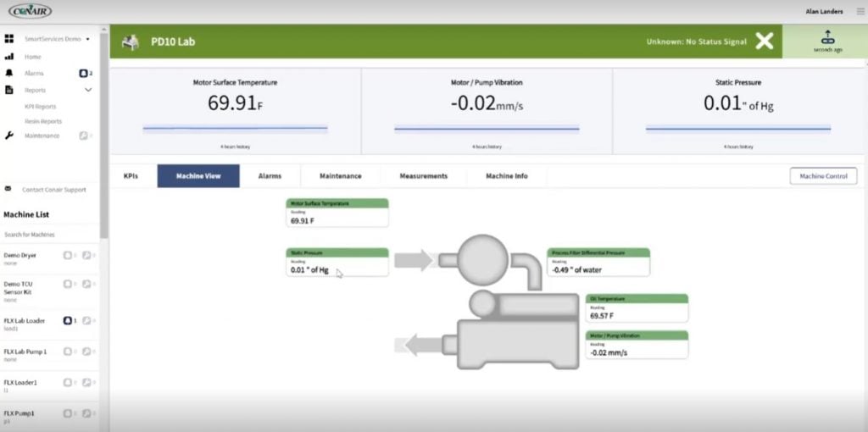This screenshot has width=868, height=432.
Task: Click Contact Conair Support link
Action: coord(54,190)
